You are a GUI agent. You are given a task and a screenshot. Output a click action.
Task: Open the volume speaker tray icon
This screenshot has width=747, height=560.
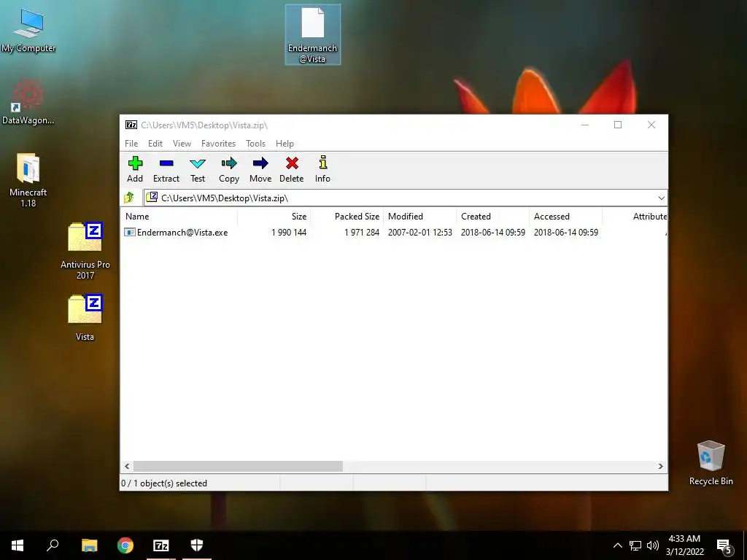pyautogui.click(x=652, y=545)
